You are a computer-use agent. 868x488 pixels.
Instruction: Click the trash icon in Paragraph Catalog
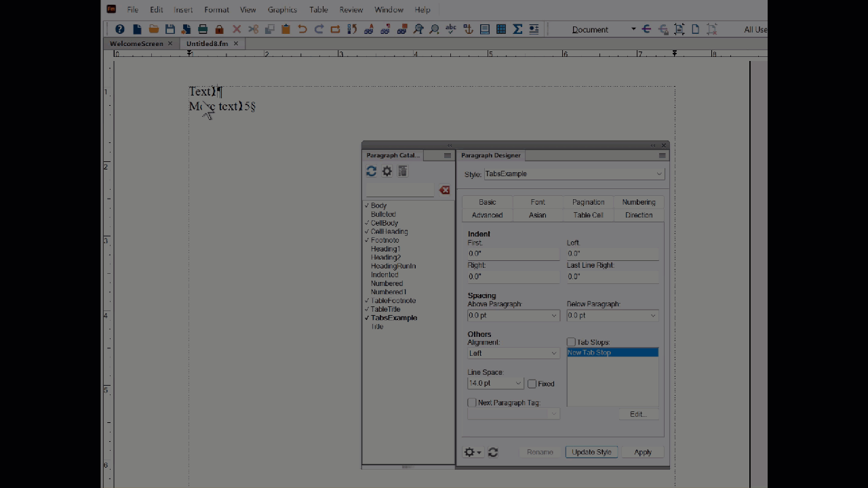403,171
